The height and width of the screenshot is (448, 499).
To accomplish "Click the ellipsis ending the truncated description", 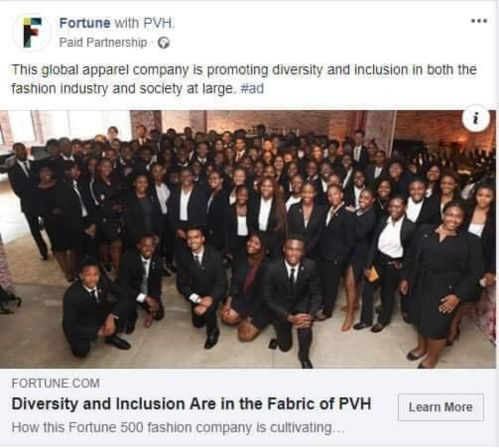I will 338,430.
